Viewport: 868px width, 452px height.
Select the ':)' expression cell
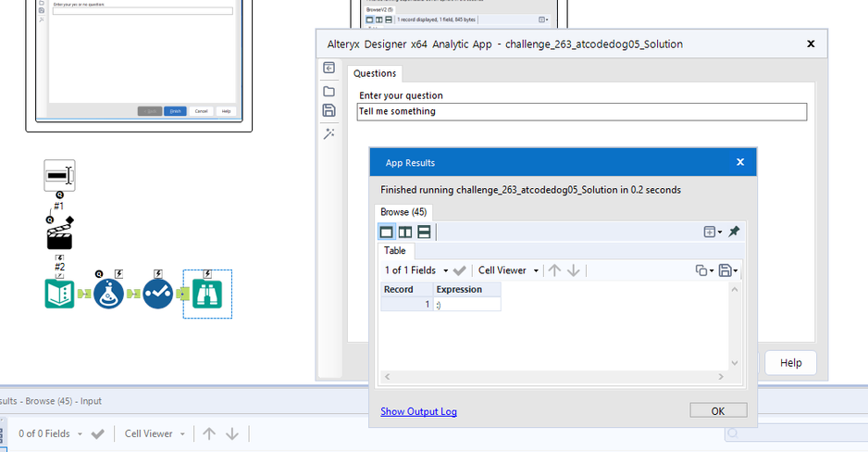[x=466, y=304]
